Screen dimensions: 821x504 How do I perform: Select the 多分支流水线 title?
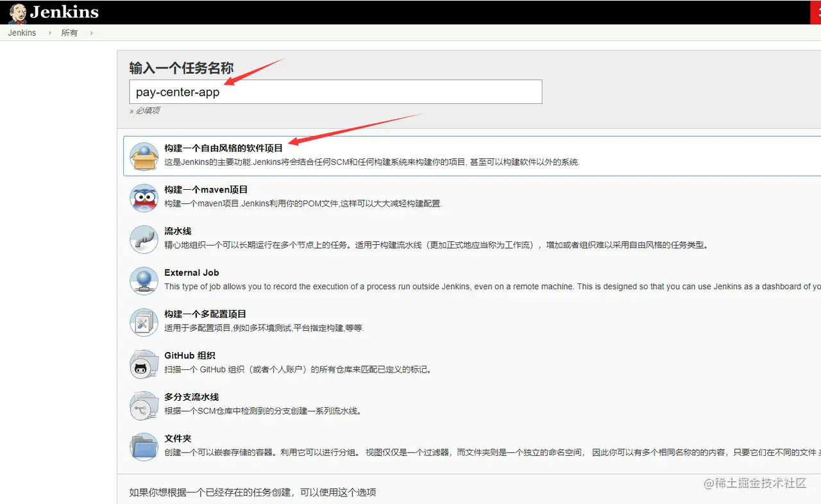192,397
